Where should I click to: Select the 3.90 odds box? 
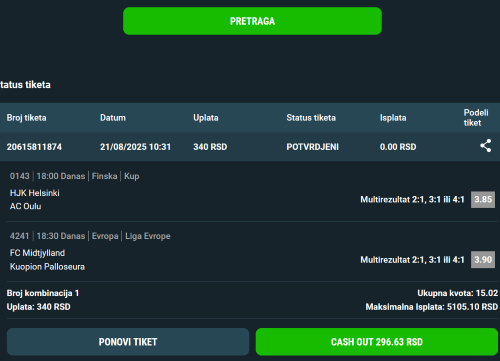coord(483,259)
